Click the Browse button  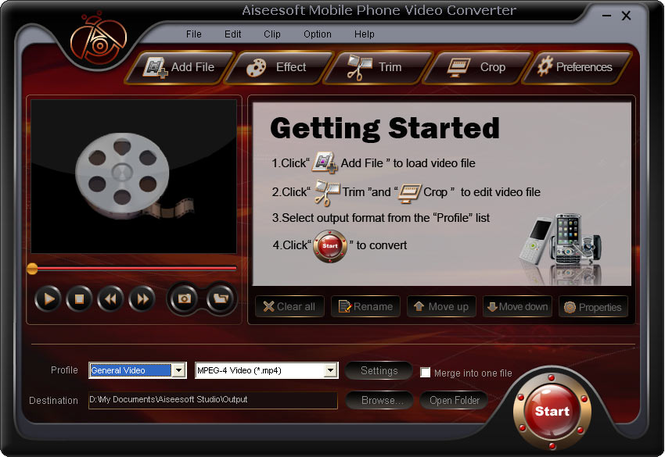point(380,401)
